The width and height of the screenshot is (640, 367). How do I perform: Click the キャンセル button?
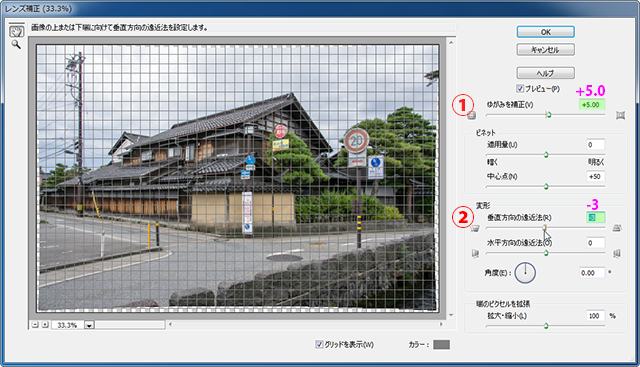pos(546,50)
